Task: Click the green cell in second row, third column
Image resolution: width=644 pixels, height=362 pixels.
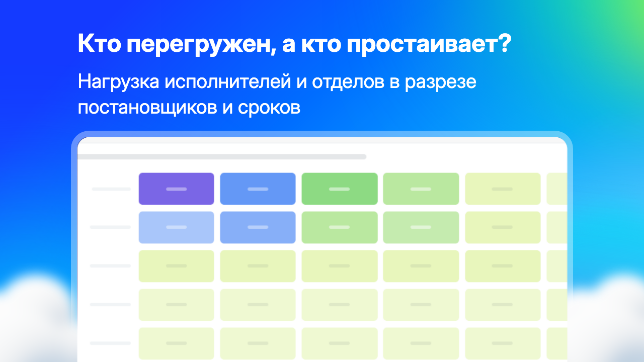Action: click(340, 227)
